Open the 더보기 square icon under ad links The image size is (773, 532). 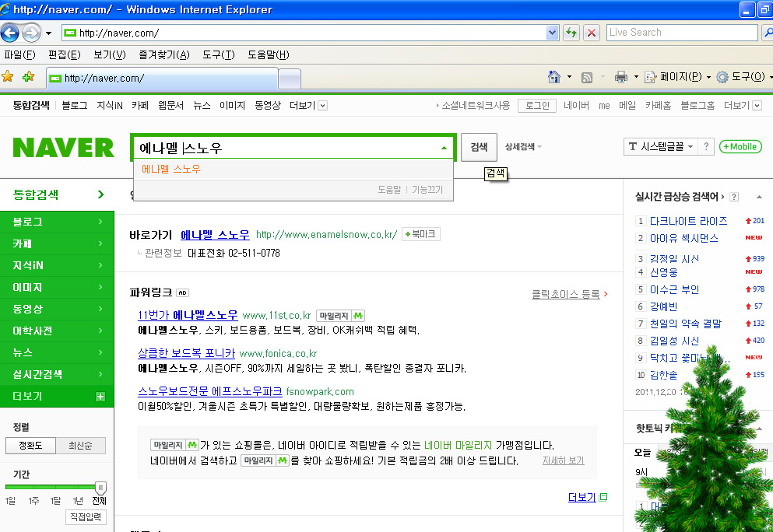click(603, 498)
